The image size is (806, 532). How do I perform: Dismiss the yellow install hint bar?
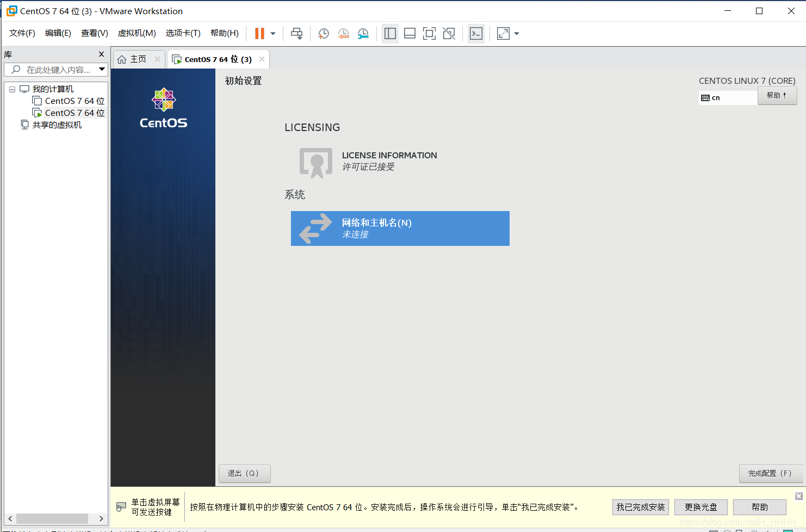click(x=799, y=496)
